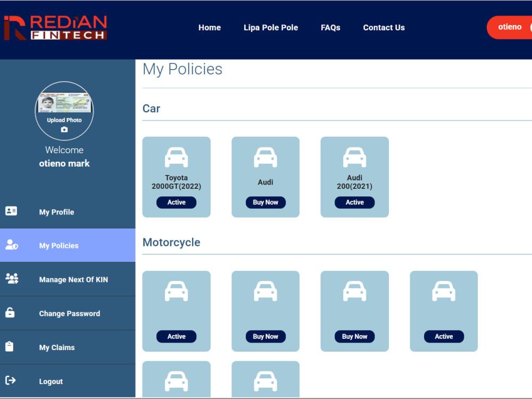Screen dimensions: 532x399
Task: Click Buy Now on second Motorcycle card
Action: click(265, 337)
